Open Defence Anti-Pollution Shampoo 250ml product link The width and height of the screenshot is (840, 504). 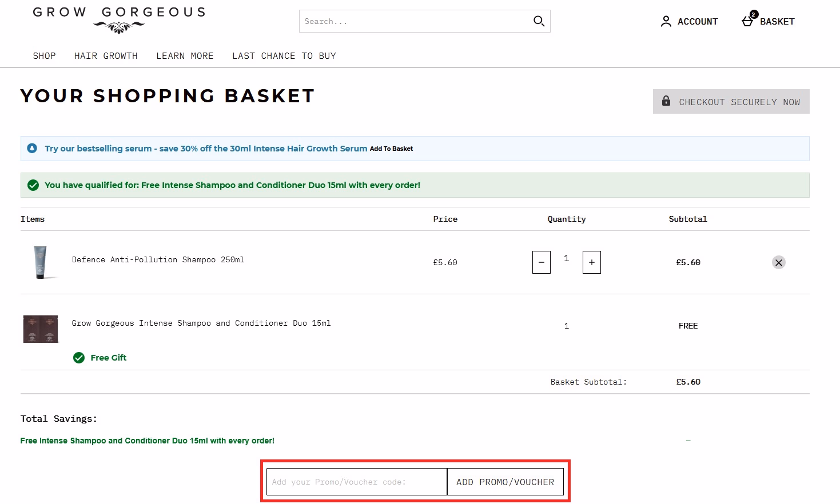pos(158,259)
